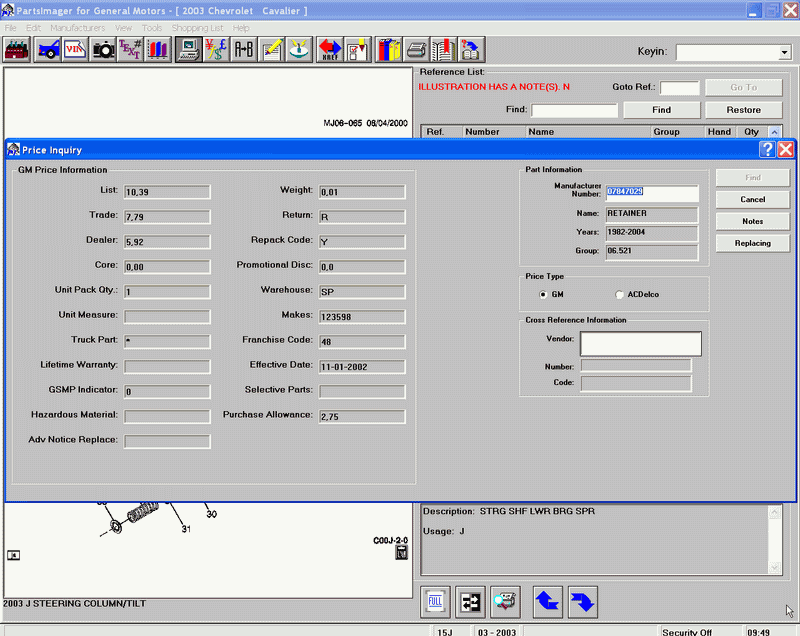Click the black-and-white swap arrows icon

470,602
